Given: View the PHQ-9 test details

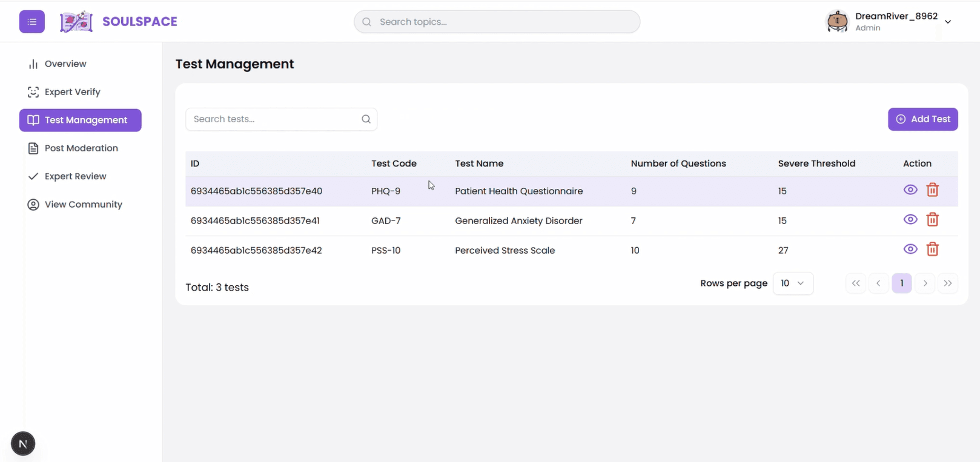Looking at the screenshot, I should 910,190.
